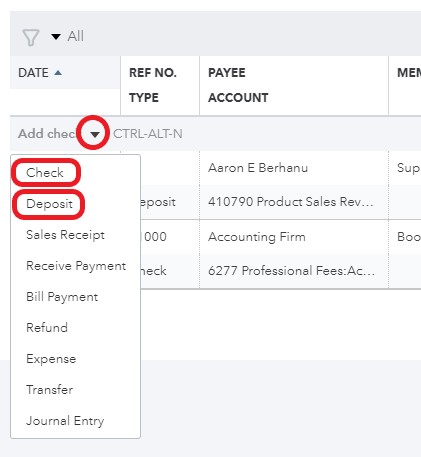Viewport: 421px width, 457px height.
Task: Select Sales Receipt menu option
Action: tap(65, 235)
